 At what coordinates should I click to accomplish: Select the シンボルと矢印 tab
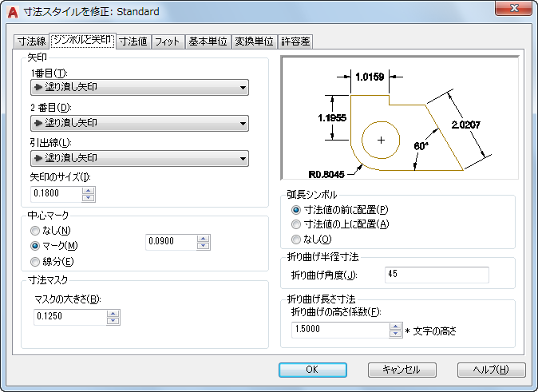[x=83, y=41]
